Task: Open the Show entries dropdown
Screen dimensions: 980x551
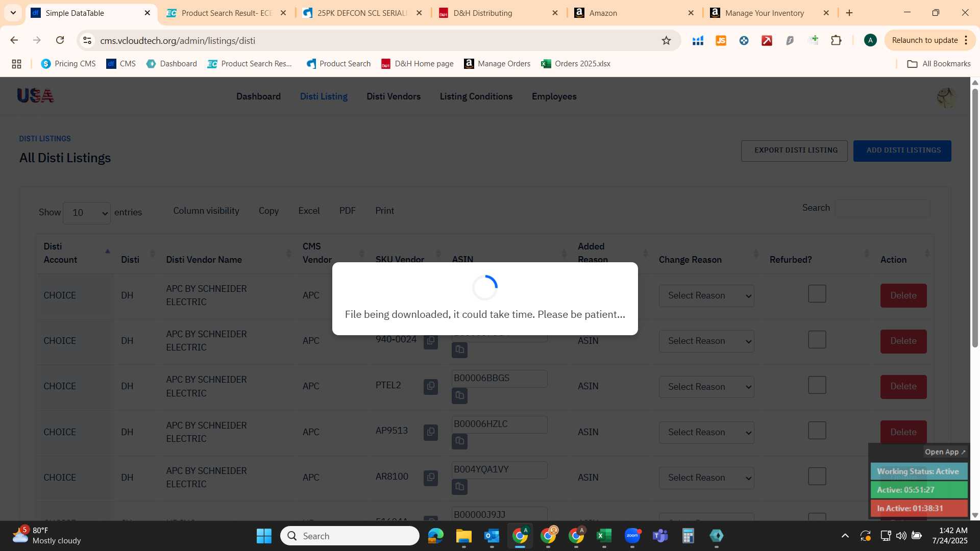Action: tap(87, 213)
